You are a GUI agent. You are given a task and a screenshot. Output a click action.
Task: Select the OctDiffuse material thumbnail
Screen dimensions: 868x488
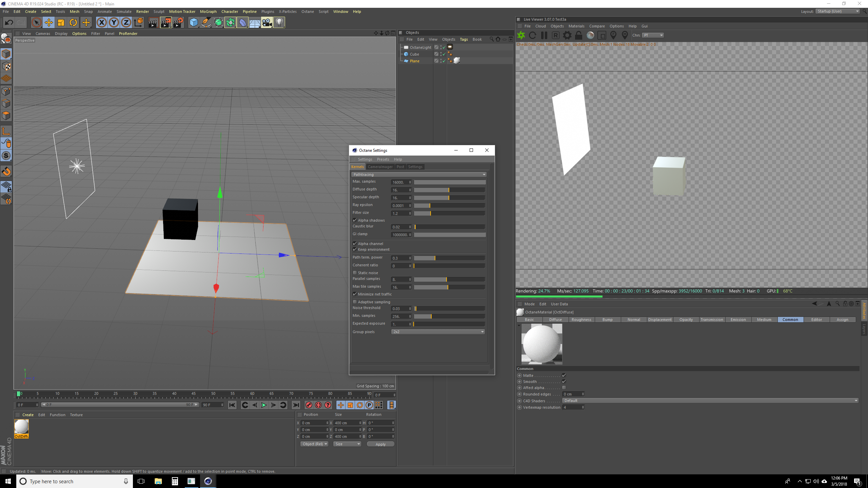[21, 427]
